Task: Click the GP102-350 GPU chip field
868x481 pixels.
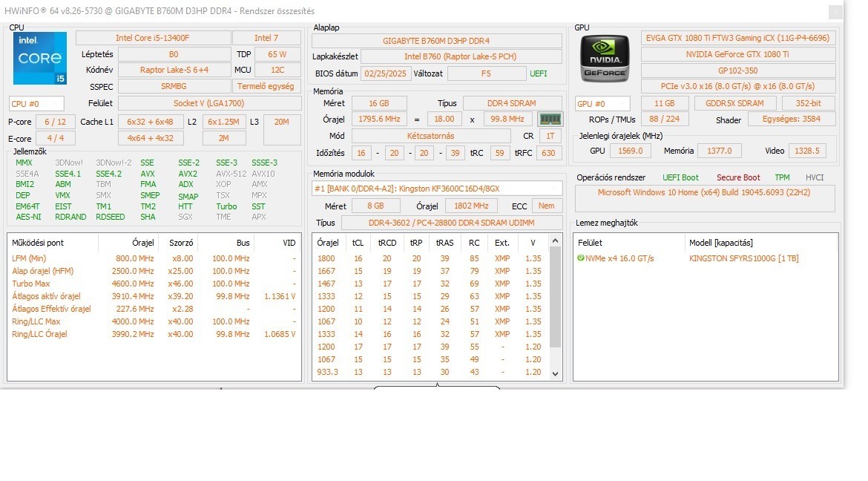Action: 738,71
